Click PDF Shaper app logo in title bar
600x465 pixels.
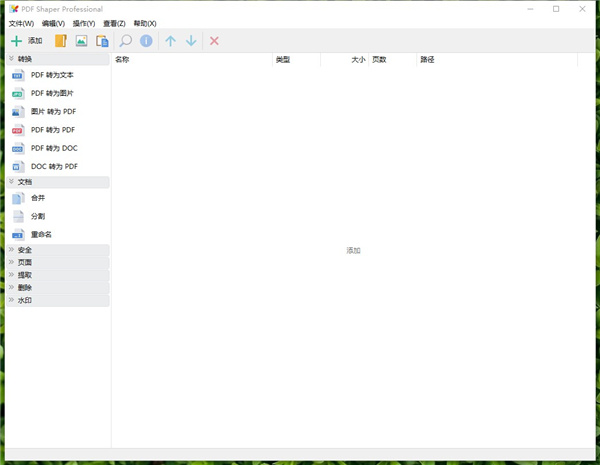[x=14, y=9]
